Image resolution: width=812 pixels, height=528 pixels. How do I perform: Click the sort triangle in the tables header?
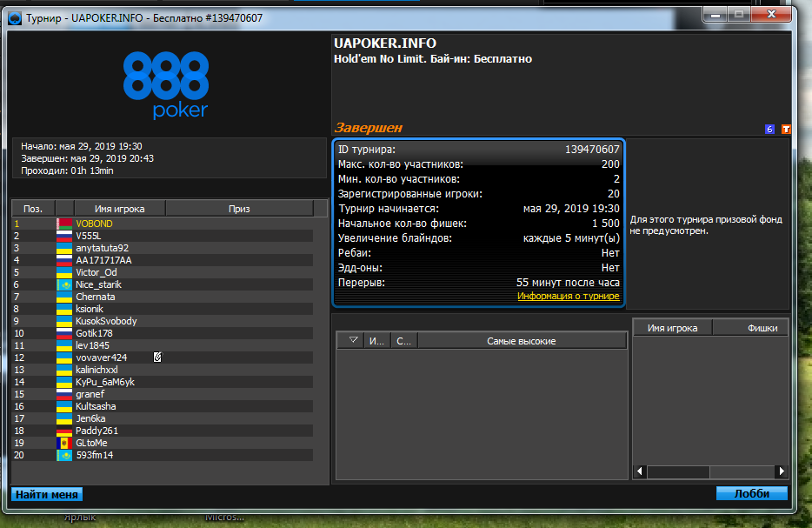tap(353, 340)
